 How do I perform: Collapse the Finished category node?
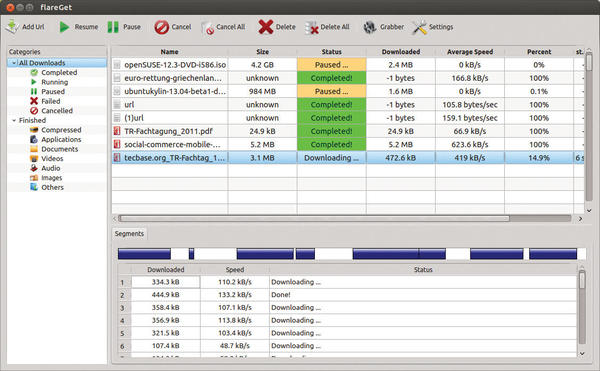pyautogui.click(x=14, y=120)
